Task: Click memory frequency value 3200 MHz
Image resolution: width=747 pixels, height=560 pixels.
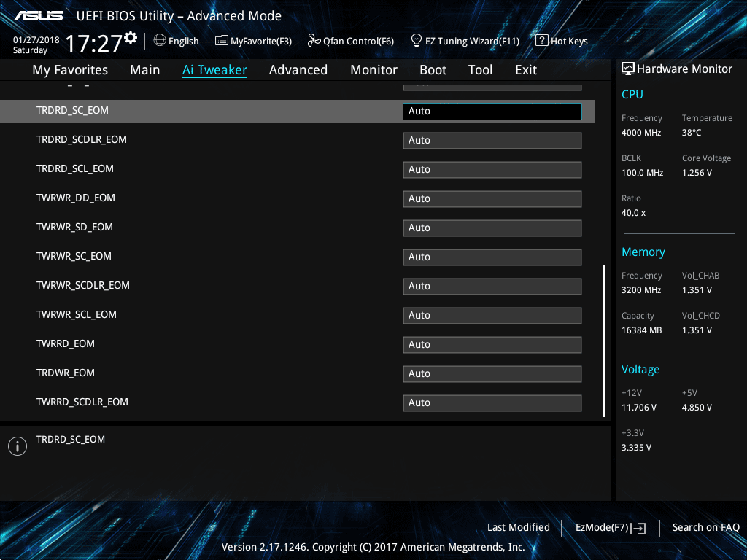Action: click(x=641, y=290)
